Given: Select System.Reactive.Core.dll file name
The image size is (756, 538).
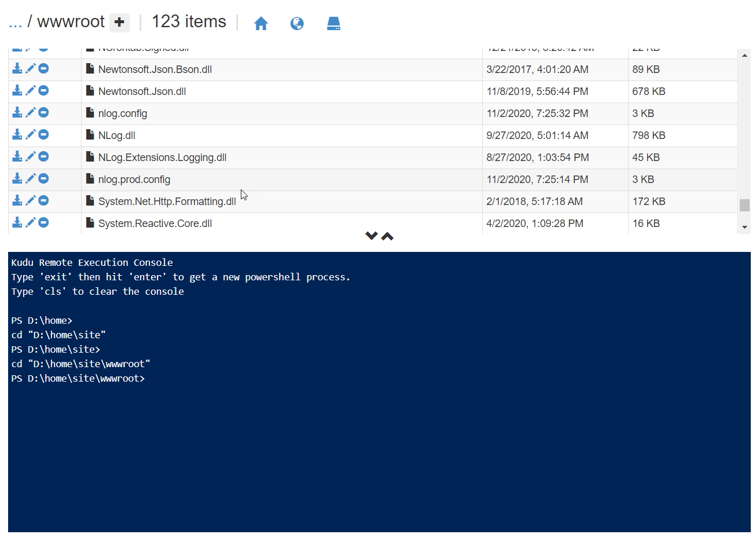Looking at the screenshot, I should 155,224.
